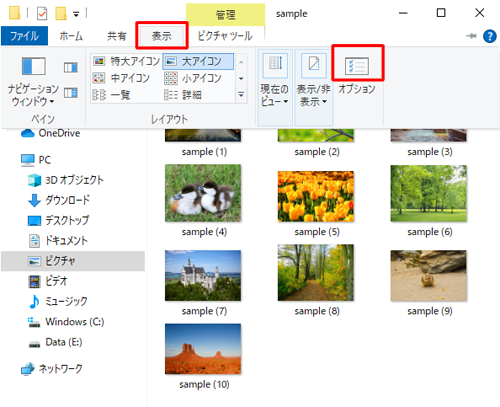Viewport: 500px width, 407px height.
Task: Open the ファイル menu tab
Action: 24,36
